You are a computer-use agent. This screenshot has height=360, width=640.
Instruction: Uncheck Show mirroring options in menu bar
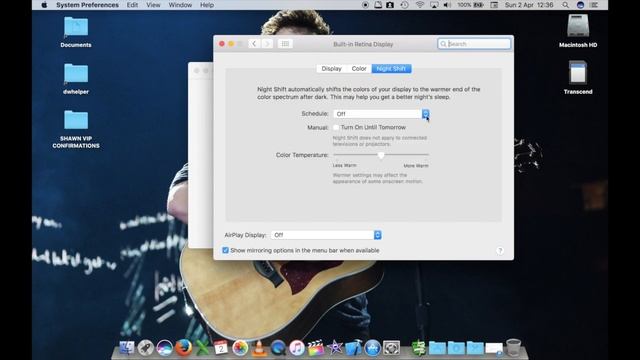pos(225,250)
